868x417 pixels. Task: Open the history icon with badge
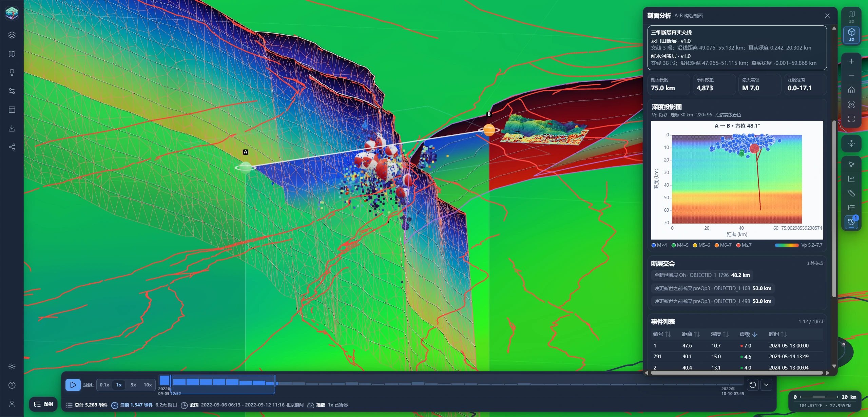coord(851,222)
